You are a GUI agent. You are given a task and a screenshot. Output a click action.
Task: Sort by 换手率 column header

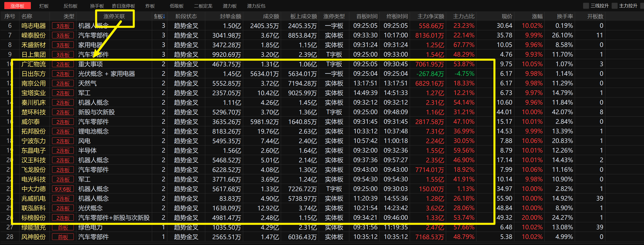(565, 16)
